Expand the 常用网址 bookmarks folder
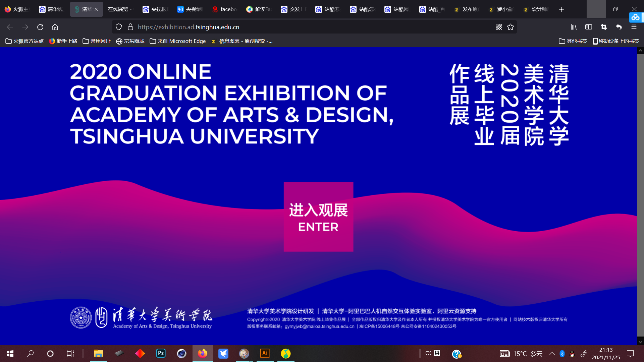 click(97, 41)
